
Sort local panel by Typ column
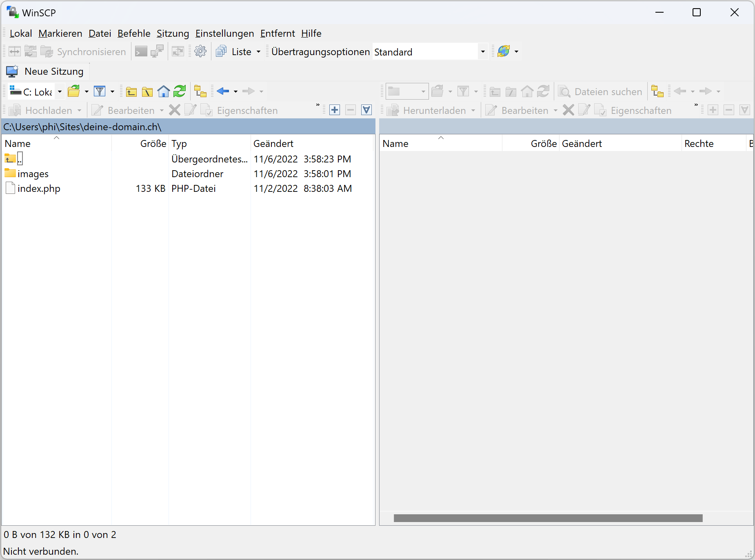click(209, 143)
